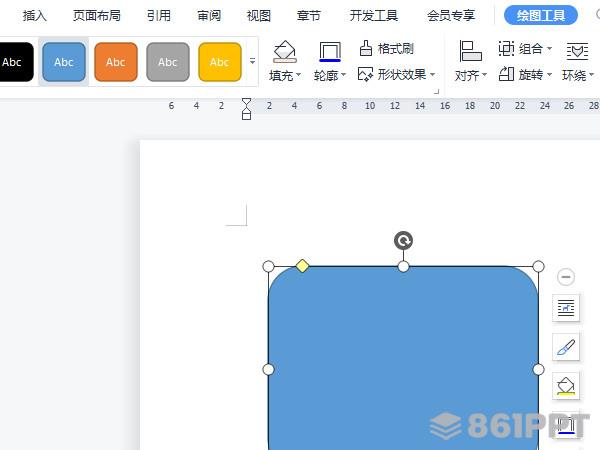Viewport: 600px width, 450px height.
Task: Click the top-right resize handle of the shape
Action: pyautogui.click(x=538, y=266)
